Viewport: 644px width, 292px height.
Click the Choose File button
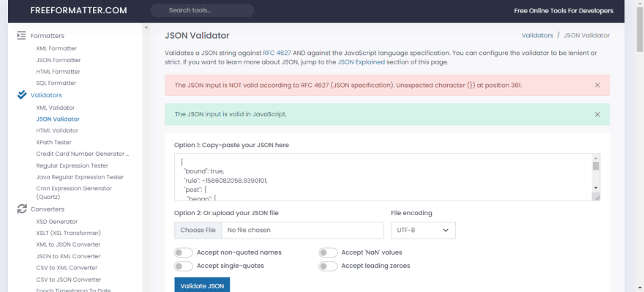coord(198,231)
